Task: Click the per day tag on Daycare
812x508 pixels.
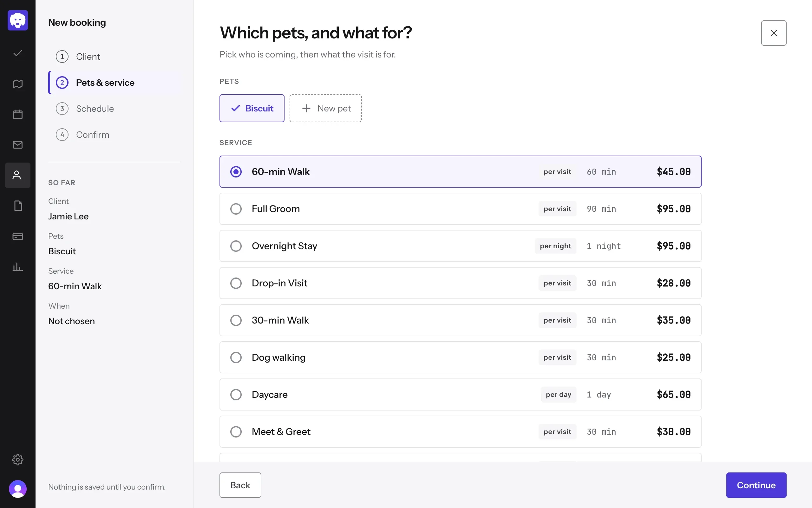Action: tap(558, 394)
